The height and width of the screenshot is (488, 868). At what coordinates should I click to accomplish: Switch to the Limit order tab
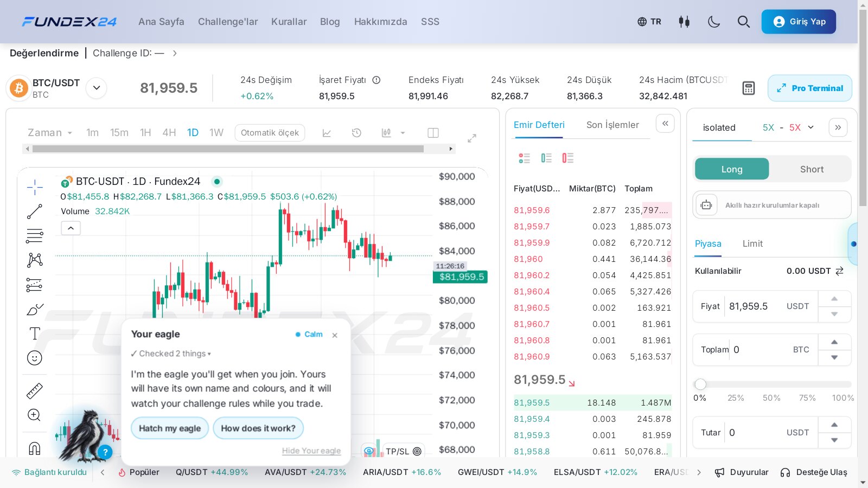752,244
